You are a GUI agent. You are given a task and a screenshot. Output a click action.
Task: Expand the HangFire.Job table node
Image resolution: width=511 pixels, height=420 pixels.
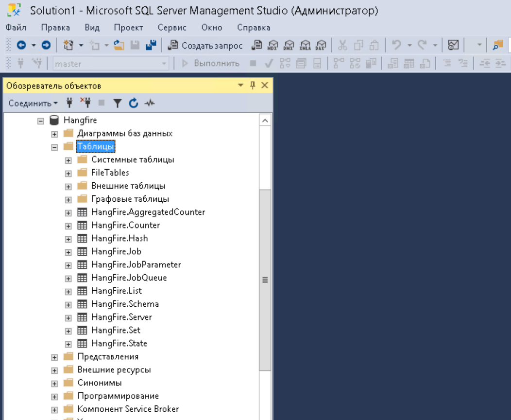68,252
